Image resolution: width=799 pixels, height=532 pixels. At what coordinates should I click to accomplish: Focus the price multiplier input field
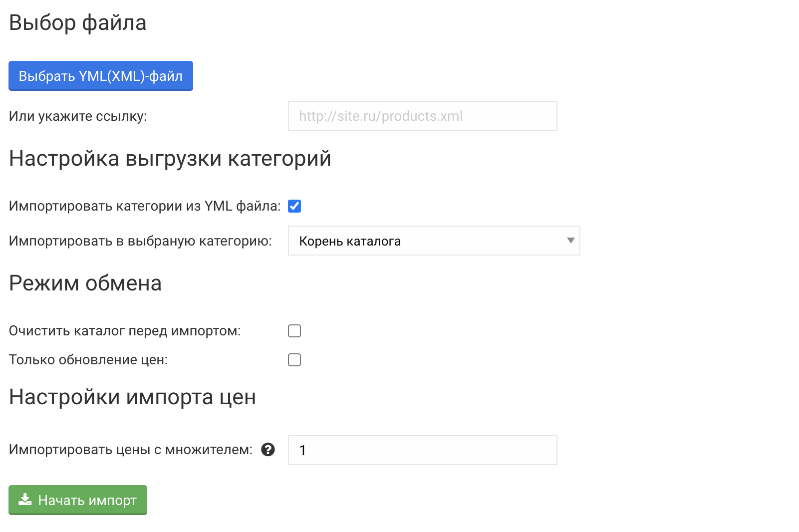click(423, 450)
